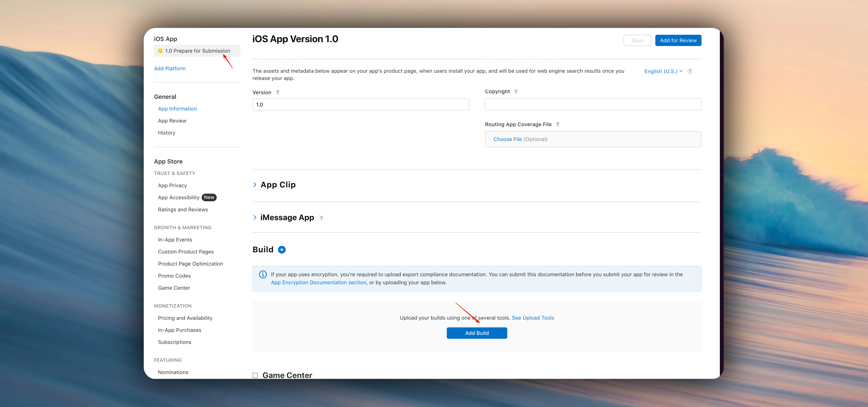This screenshot has height=407, width=868.
Task: Expand the App Clip section
Action: pyautogui.click(x=255, y=185)
